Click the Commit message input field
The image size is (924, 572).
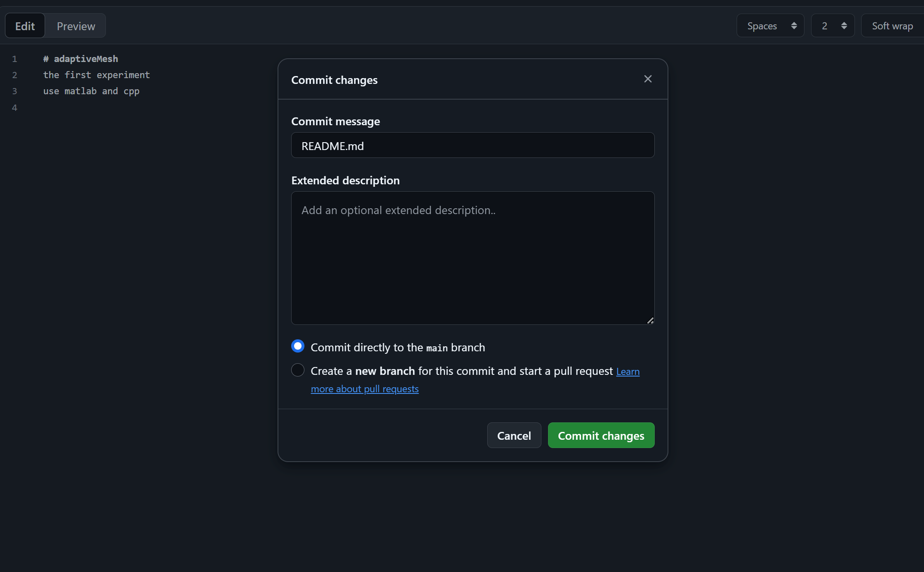(472, 145)
